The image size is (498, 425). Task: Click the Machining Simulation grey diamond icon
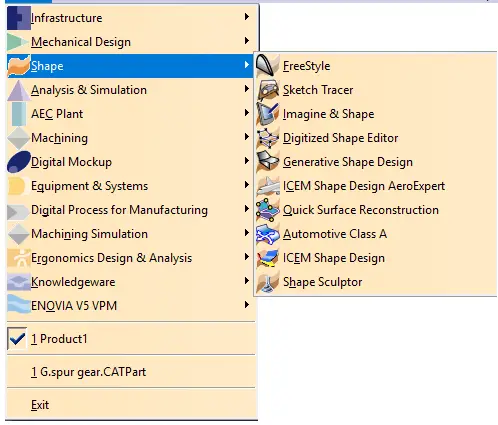pyautogui.click(x=19, y=234)
